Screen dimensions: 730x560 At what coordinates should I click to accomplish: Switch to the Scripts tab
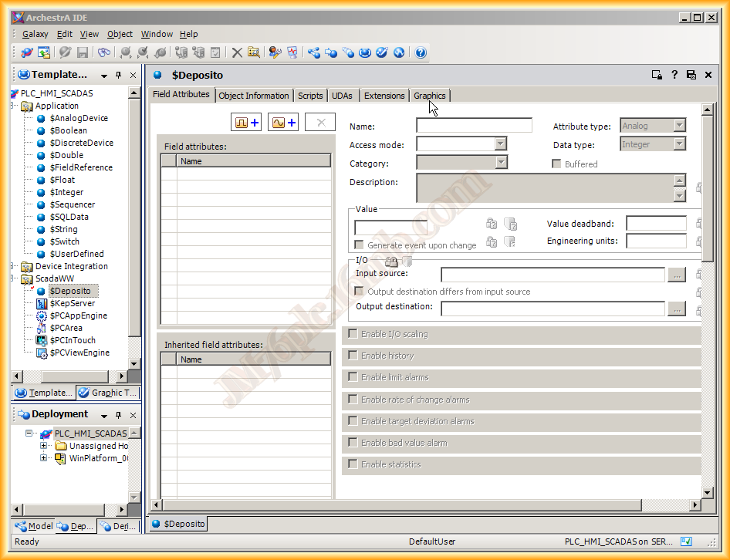point(310,96)
